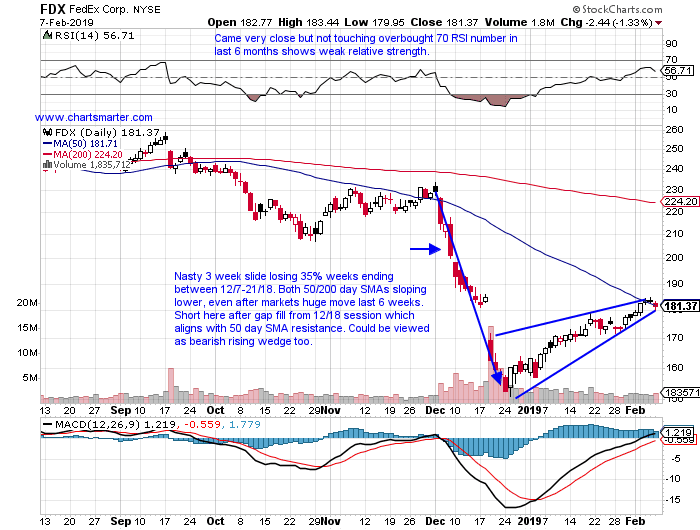Click the Chg -2.44 (-1.33%) value

[607, 22]
